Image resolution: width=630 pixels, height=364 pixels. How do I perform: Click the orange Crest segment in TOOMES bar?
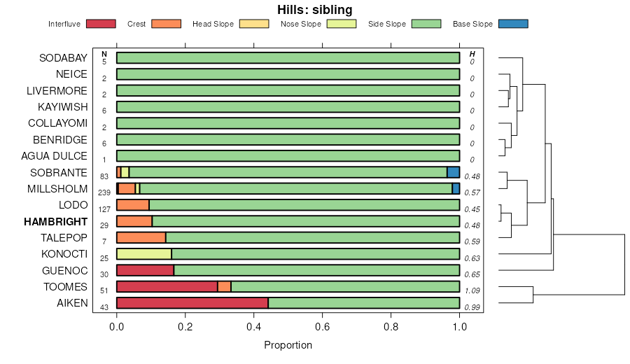(224, 286)
